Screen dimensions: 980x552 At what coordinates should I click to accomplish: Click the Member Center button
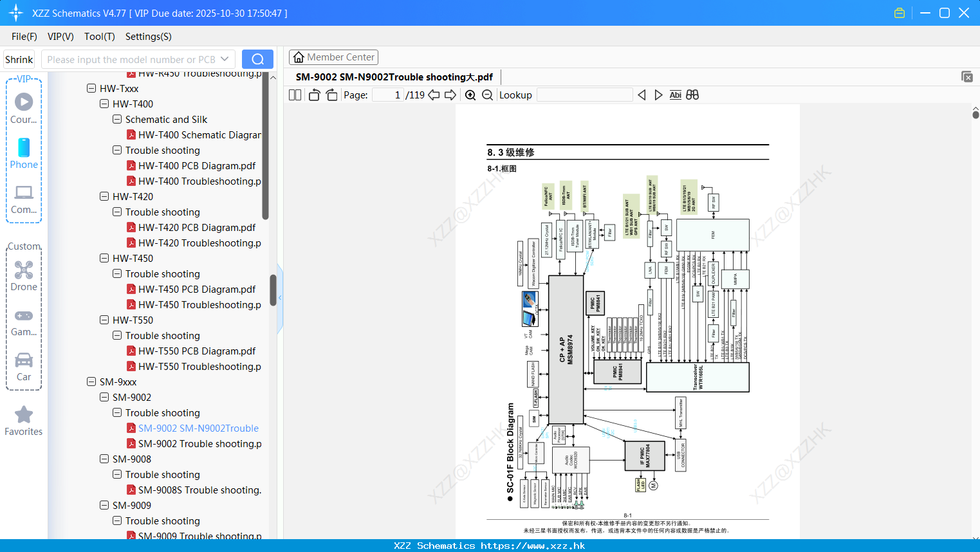[x=333, y=57]
